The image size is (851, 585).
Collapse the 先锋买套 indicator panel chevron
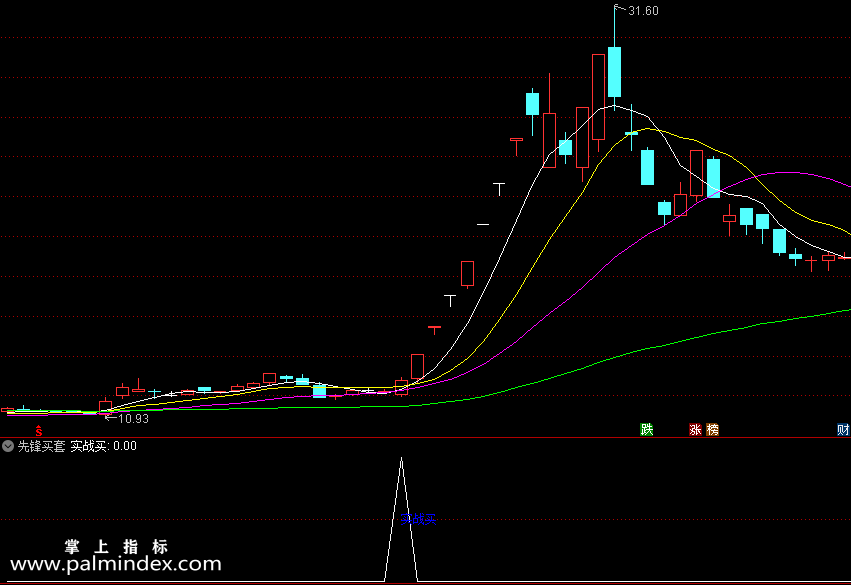[x=8, y=446]
